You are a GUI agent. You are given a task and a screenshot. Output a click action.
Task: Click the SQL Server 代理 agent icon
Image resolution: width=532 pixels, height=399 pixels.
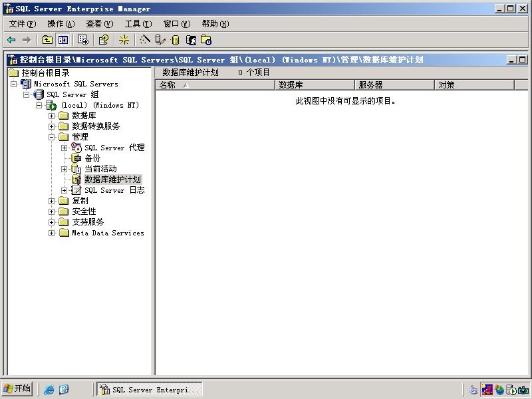tap(76, 147)
